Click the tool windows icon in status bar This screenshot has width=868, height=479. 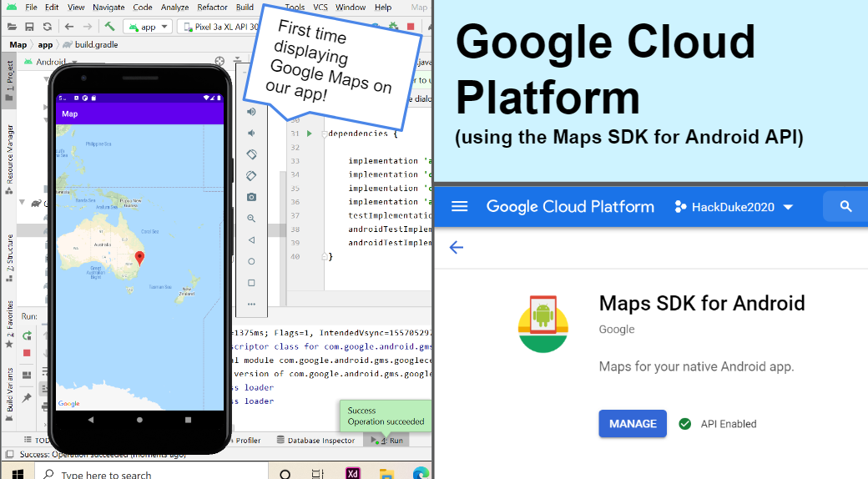(x=9, y=455)
